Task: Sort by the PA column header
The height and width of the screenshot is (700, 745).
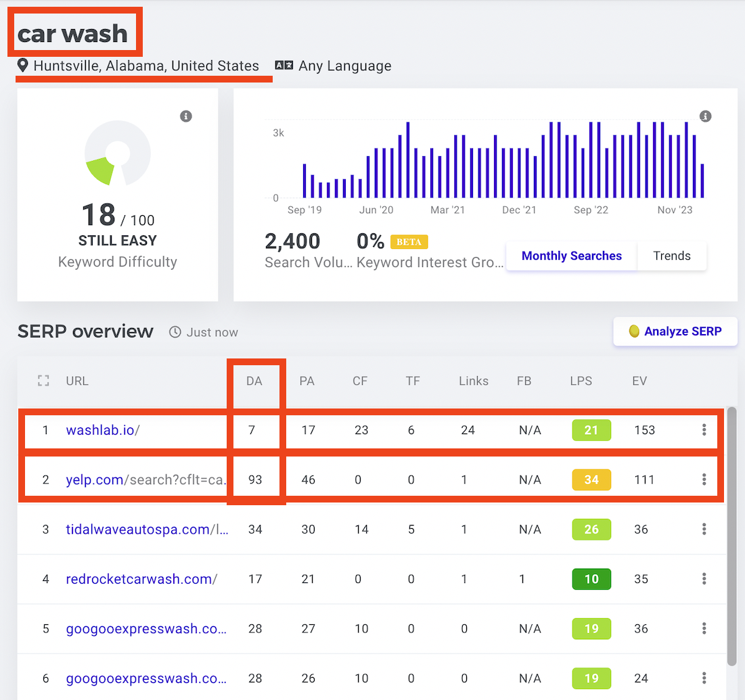Action: (x=307, y=381)
